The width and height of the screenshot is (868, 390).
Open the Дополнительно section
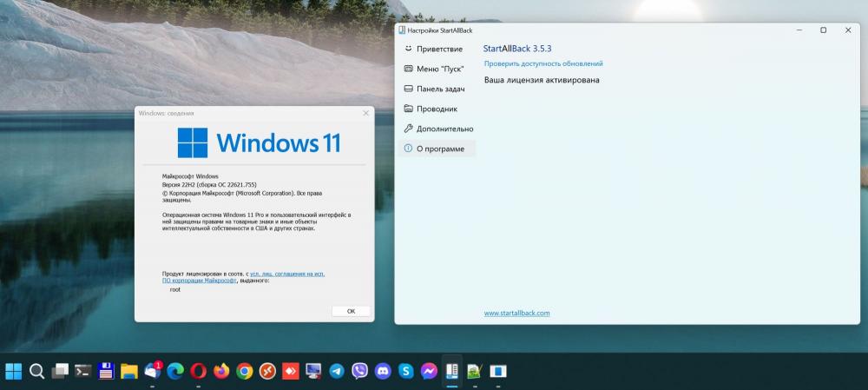pyautogui.click(x=444, y=129)
